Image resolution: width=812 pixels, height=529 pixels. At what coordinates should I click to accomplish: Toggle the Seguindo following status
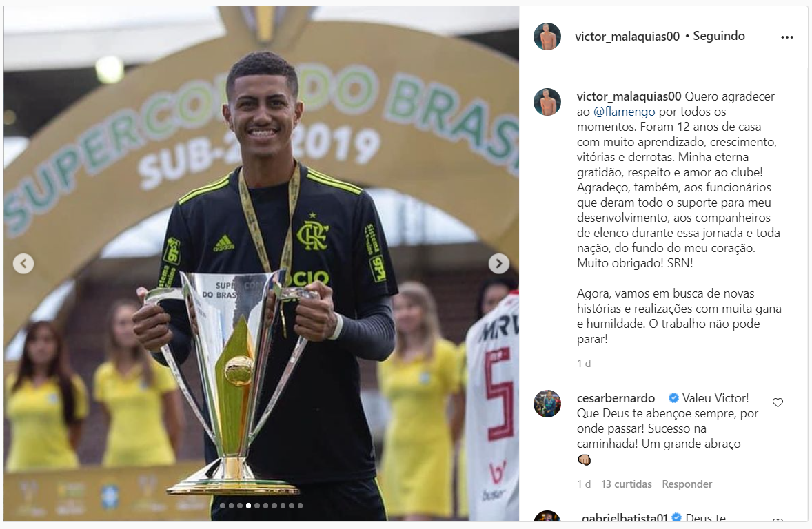[x=719, y=36]
